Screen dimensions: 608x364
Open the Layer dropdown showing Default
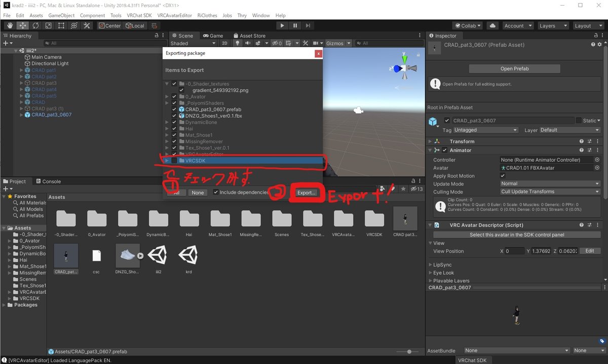[569, 130]
